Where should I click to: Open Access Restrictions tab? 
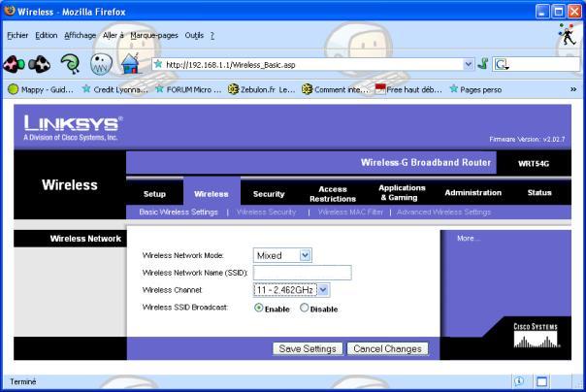(333, 193)
